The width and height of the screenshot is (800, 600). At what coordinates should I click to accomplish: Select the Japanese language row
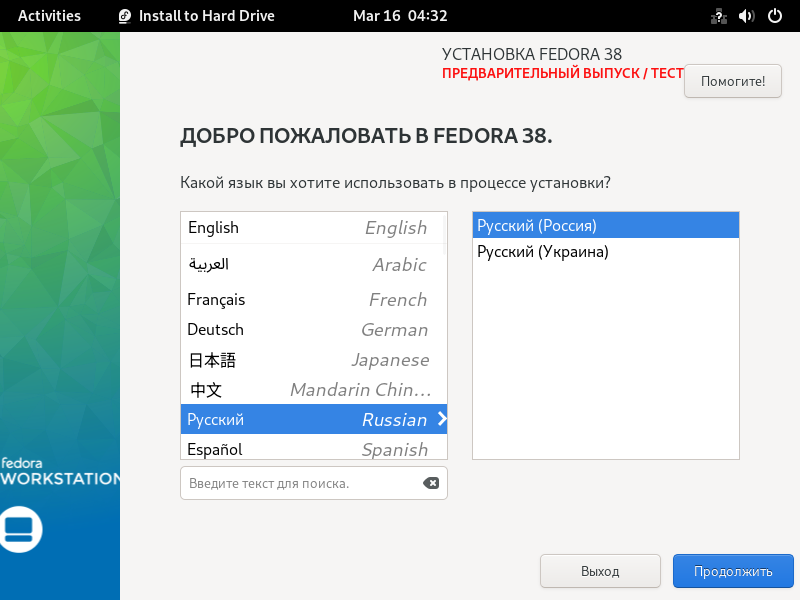pos(313,360)
